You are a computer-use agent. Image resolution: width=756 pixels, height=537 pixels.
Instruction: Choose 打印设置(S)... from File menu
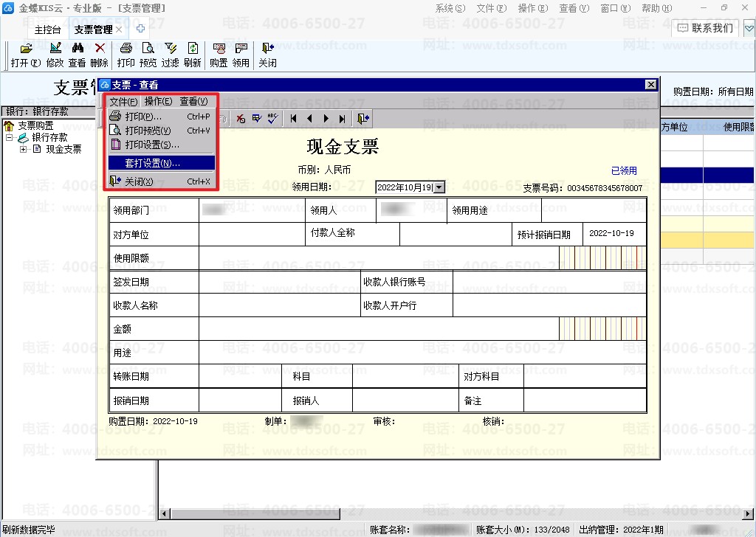pyautogui.click(x=162, y=145)
